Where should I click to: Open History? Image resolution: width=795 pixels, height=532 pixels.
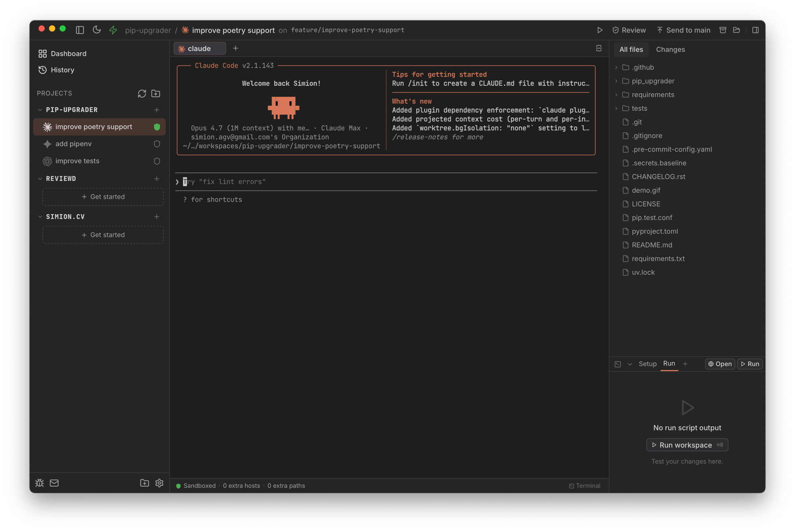56,70
